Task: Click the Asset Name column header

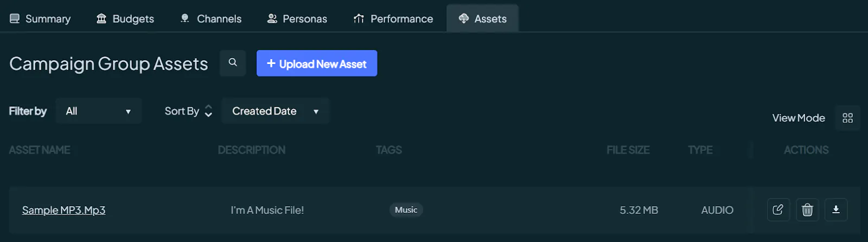Action: (x=40, y=150)
